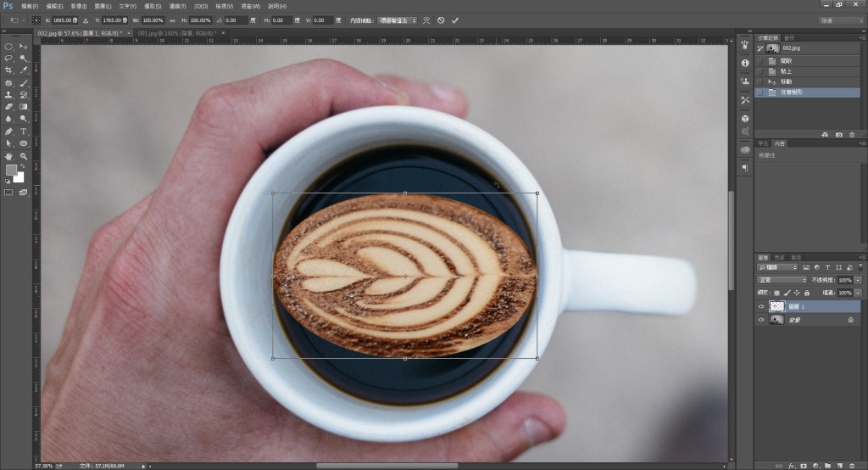The image size is (868, 470).
Task: Toggle the link between width and height
Action: (174, 20)
